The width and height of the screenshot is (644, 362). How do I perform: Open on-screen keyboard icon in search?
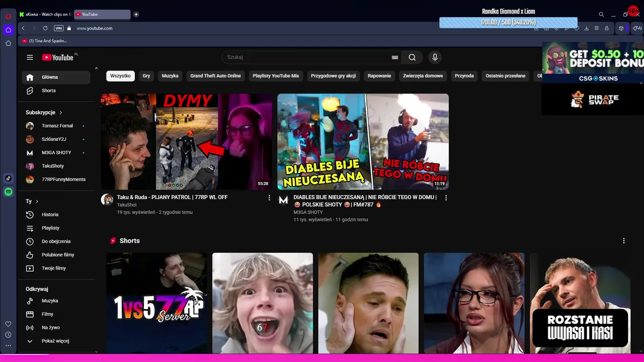click(395, 57)
